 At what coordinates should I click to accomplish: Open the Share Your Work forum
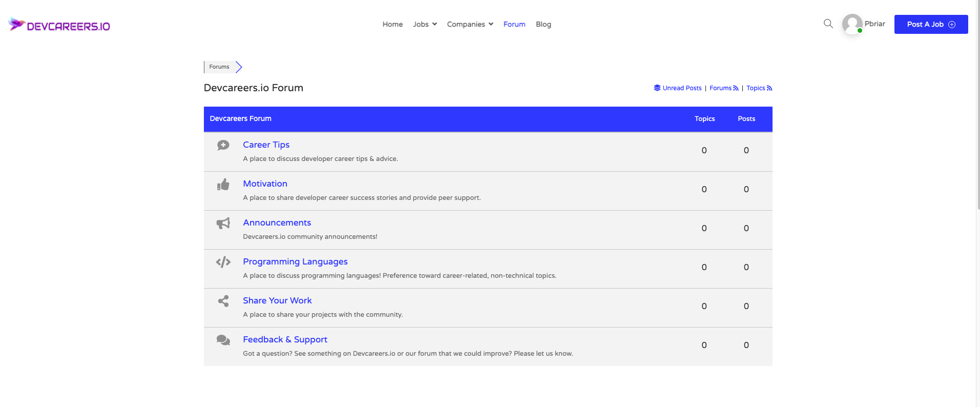click(277, 300)
